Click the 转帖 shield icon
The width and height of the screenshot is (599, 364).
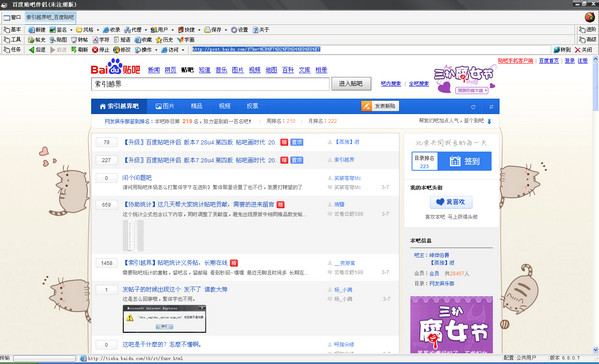(79, 40)
